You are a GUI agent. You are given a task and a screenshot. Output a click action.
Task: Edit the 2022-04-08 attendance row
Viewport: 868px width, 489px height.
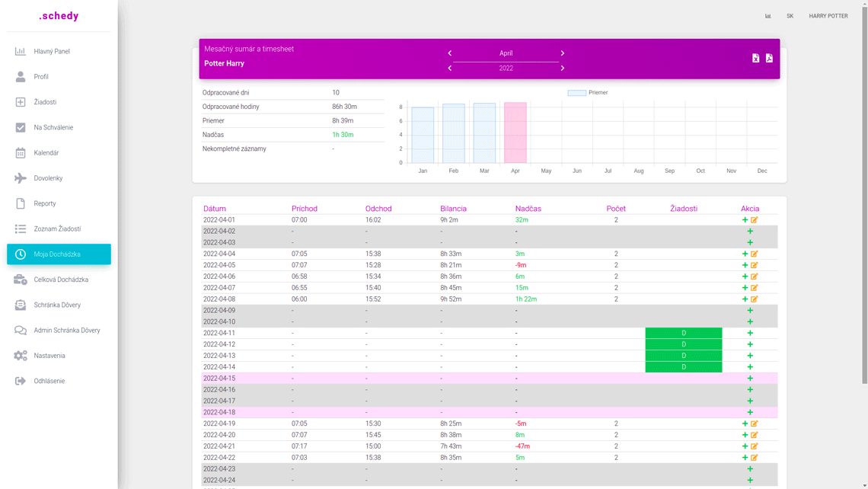(x=755, y=299)
